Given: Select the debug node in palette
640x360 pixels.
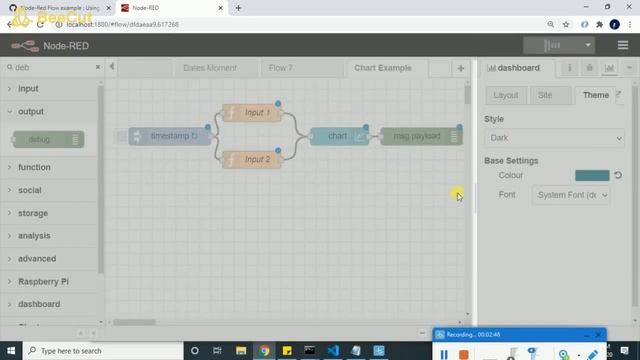Looking at the screenshot, I should (49, 139).
